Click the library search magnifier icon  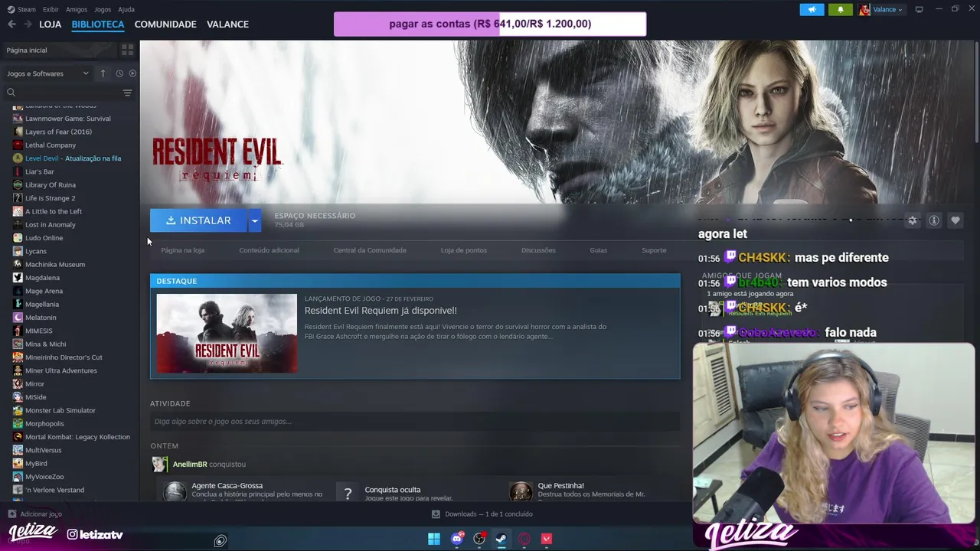pos(11,93)
